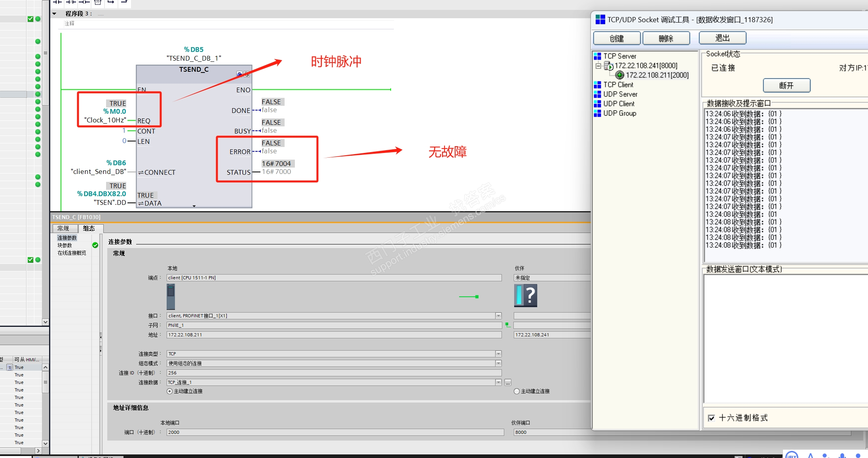Select the connected client 172.22.108.211 icon
This screenshot has width=868, height=458.
620,75
